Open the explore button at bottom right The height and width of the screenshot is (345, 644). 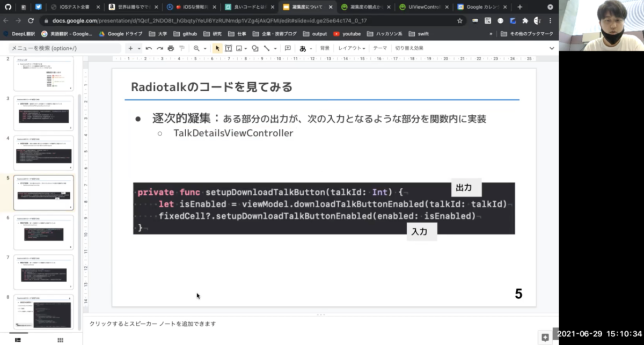545,337
